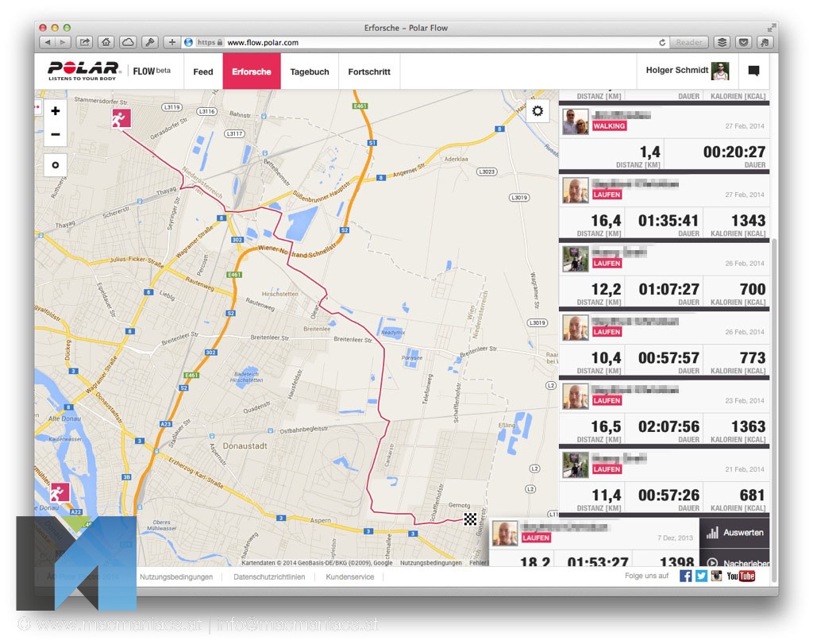Open Polar Instagram page
The width and height of the screenshot is (813, 644).
(x=716, y=576)
